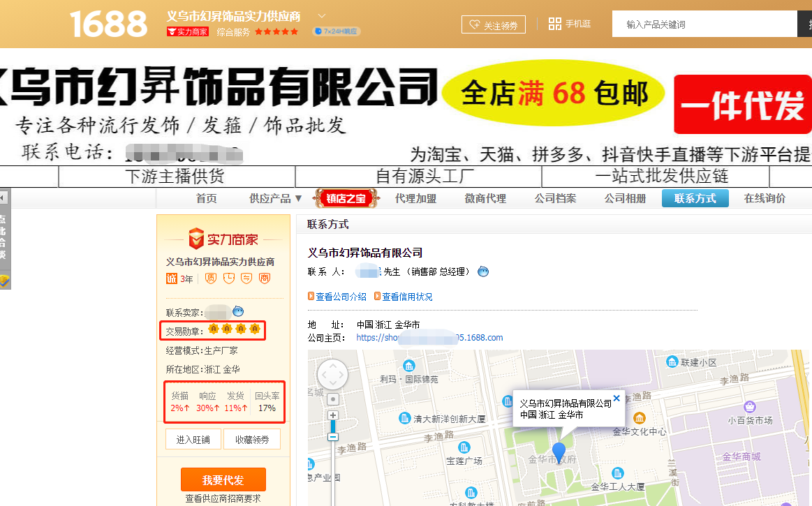Click the 商 merchant badge
Image resolution: width=812 pixels, height=506 pixels.
coord(265,278)
